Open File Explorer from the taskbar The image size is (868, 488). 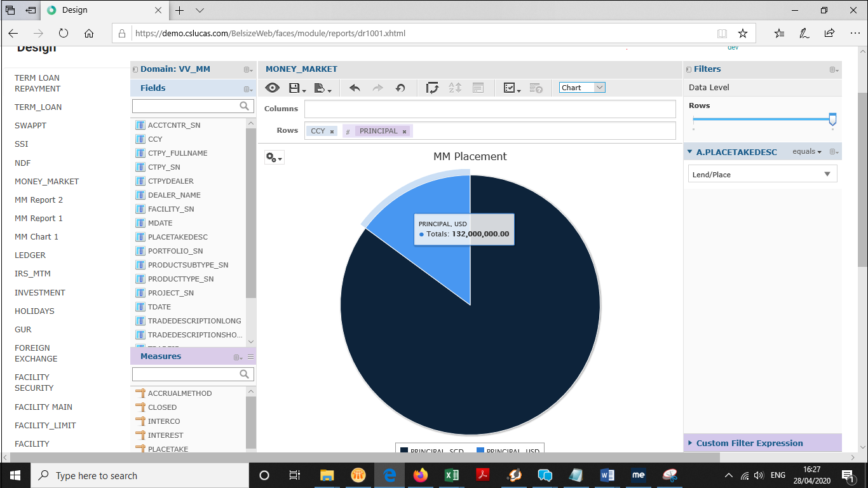327,475
